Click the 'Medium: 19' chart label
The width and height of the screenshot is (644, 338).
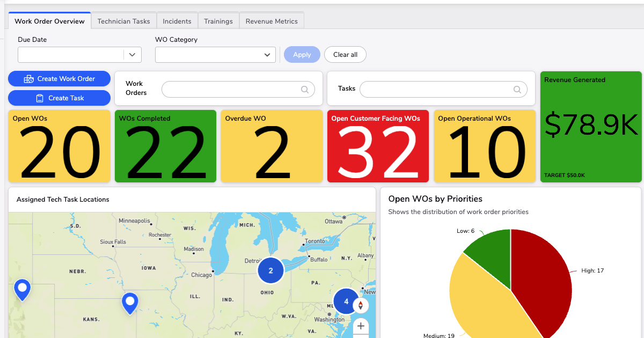[439, 336]
